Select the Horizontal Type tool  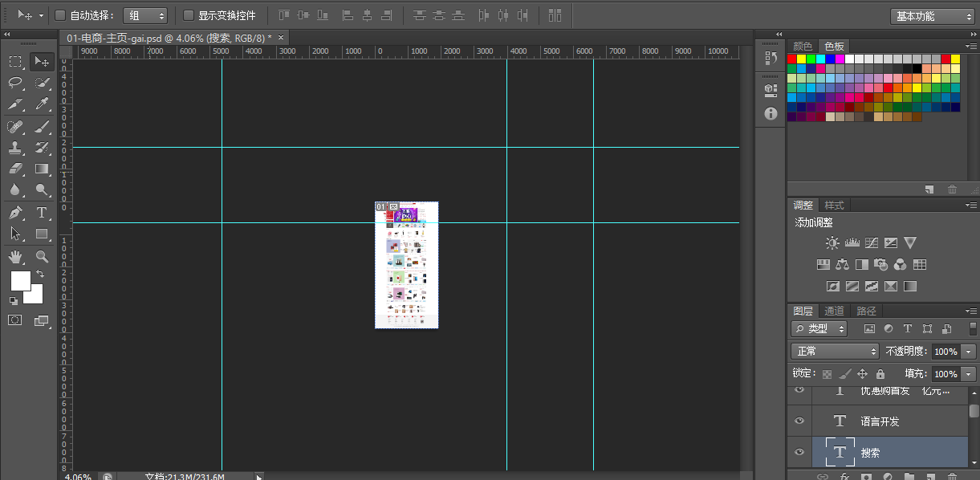click(42, 213)
